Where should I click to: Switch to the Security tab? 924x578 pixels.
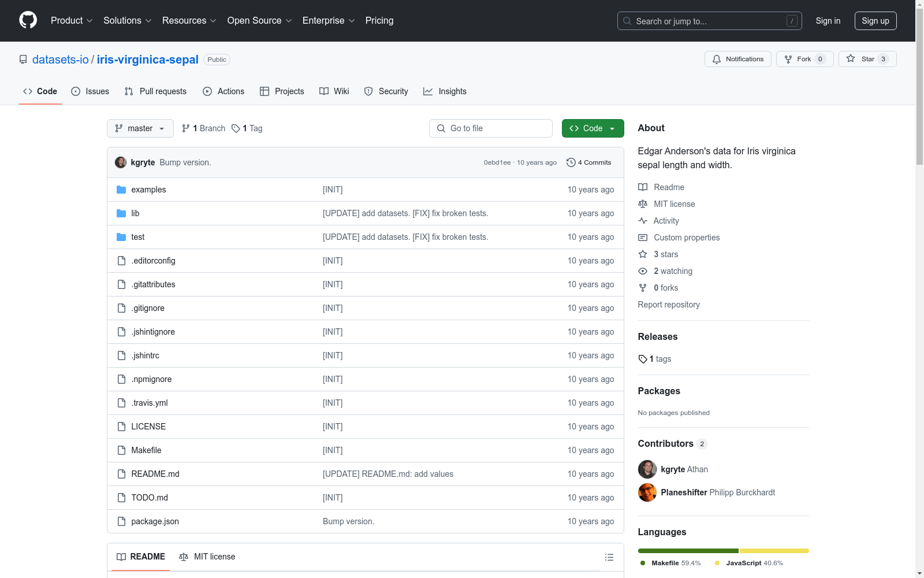(386, 91)
